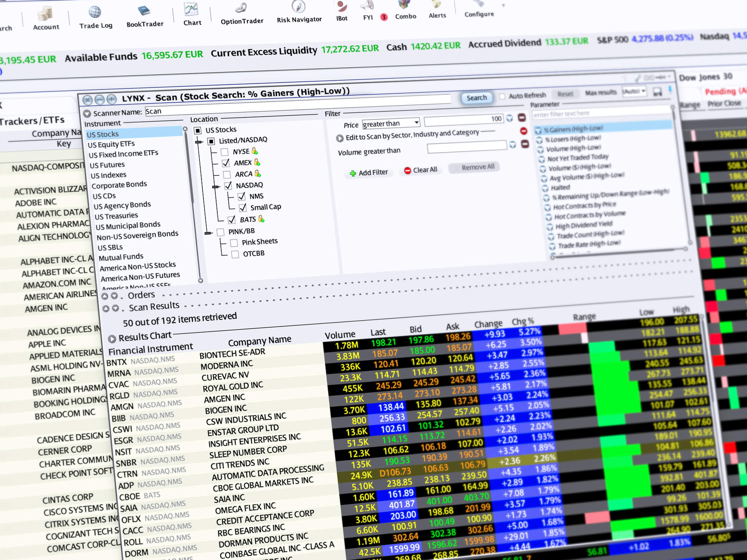Image resolution: width=747 pixels, height=560 pixels.
Task: Open the Trade Log tool
Action: [x=96, y=17]
